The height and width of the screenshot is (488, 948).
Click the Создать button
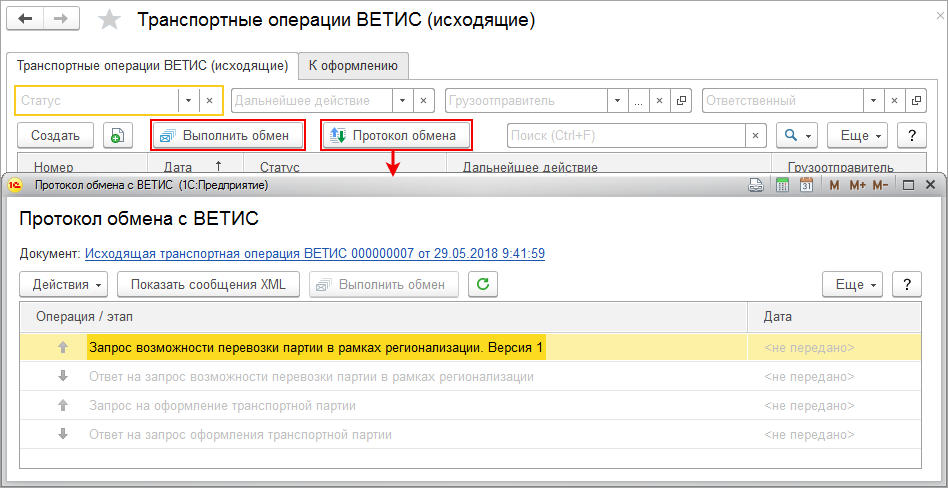[55, 135]
